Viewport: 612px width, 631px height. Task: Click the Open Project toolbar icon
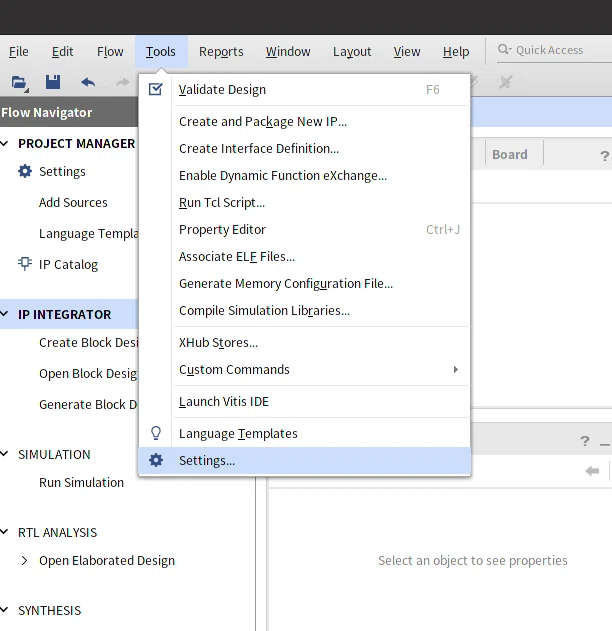click(x=19, y=82)
